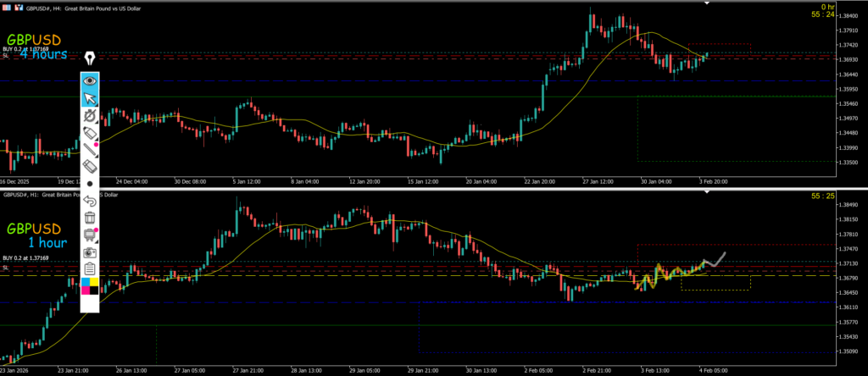Pick the eraser tool
Image resolution: width=868 pixels, height=376 pixels.
pyautogui.click(x=90, y=167)
